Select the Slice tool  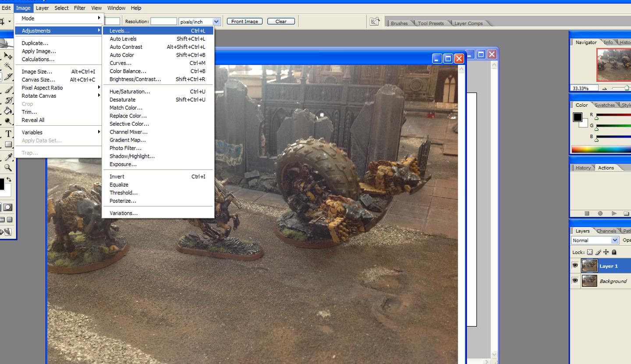[8, 77]
